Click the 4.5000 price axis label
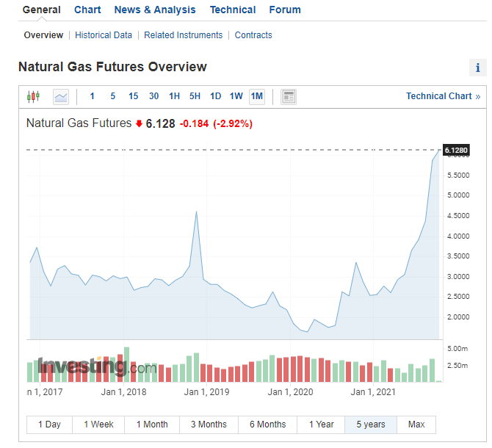The height and width of the screenshot is (448, 492). pyautogui.click(x=458, y=216)
